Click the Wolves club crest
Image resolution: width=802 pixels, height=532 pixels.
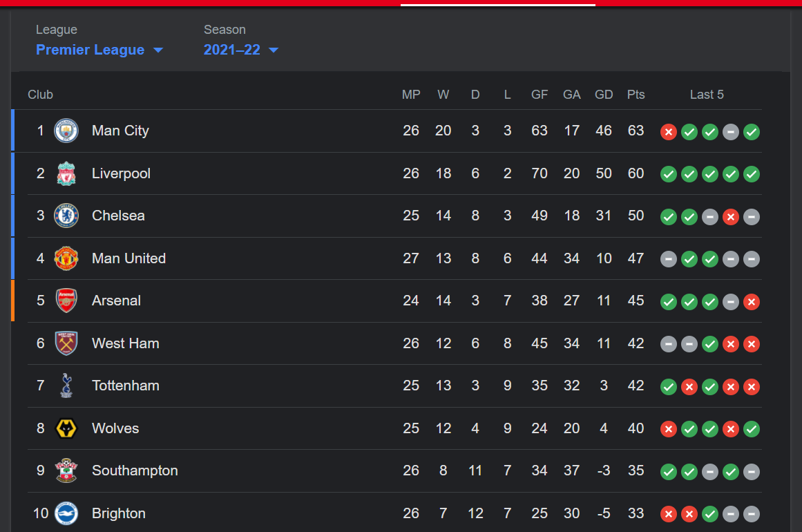(x=66, y=428)
